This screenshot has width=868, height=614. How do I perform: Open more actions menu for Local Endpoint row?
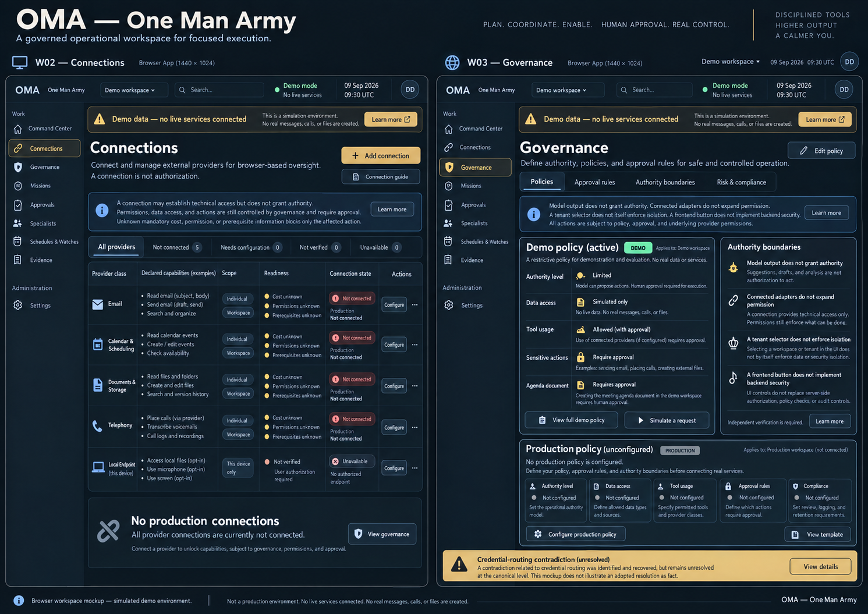414,468
